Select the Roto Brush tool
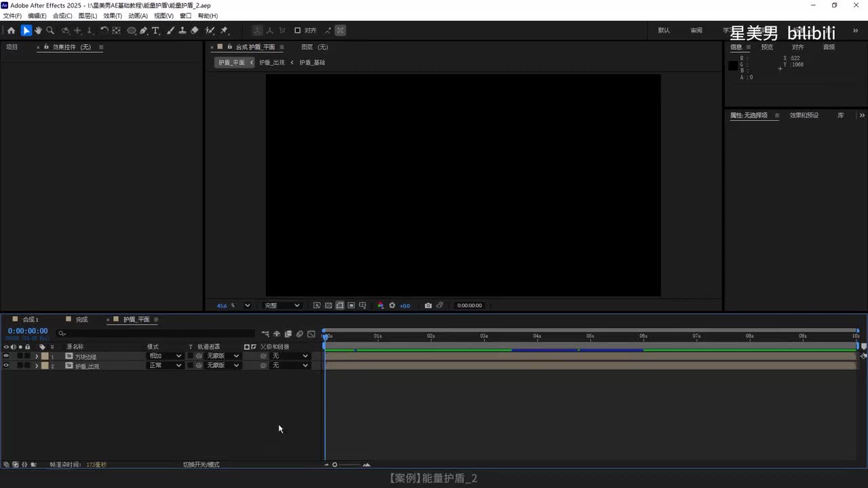The width and height of the screenshot is (868, 488). tap(210, 30)
